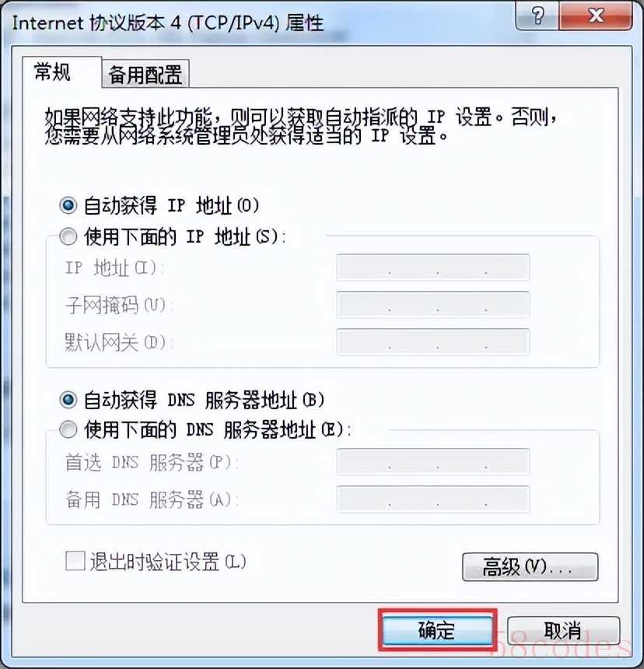This screenshot has height=669, width=644.
Task: Close the TCP/IPv4 properties dialog
Action: coord(595,16)
